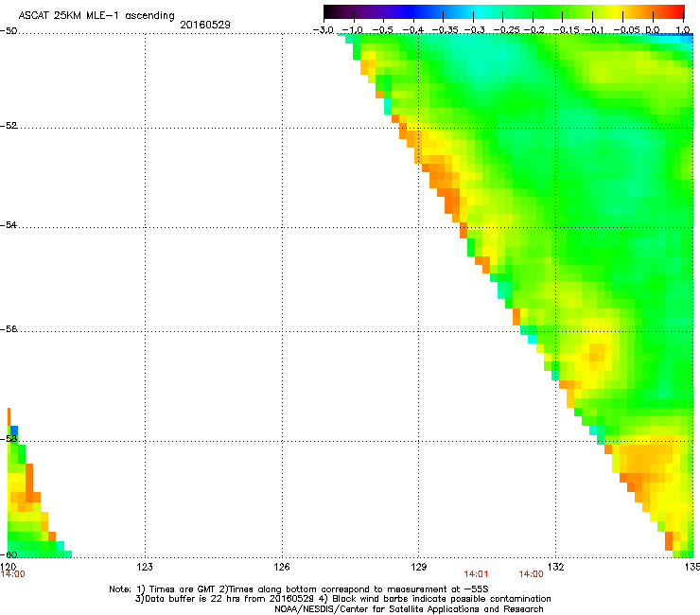Click the 132 longitude axis label
Screen dimensions: 700x615
point(556,567)
